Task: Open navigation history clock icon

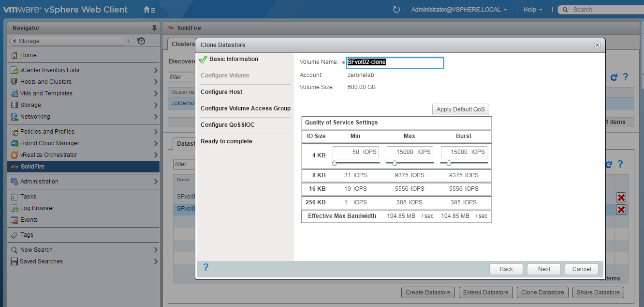Action: 141,41
